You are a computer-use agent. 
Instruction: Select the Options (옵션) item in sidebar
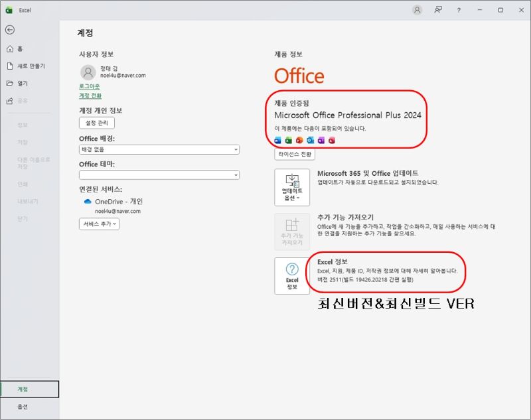(x=23, y=407)
